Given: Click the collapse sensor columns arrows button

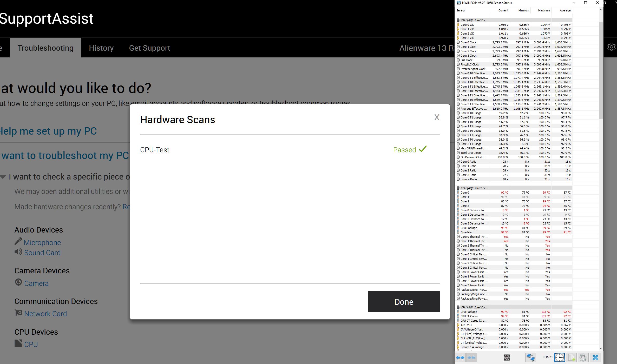Looking at the screenshot, I should (471, 358).
